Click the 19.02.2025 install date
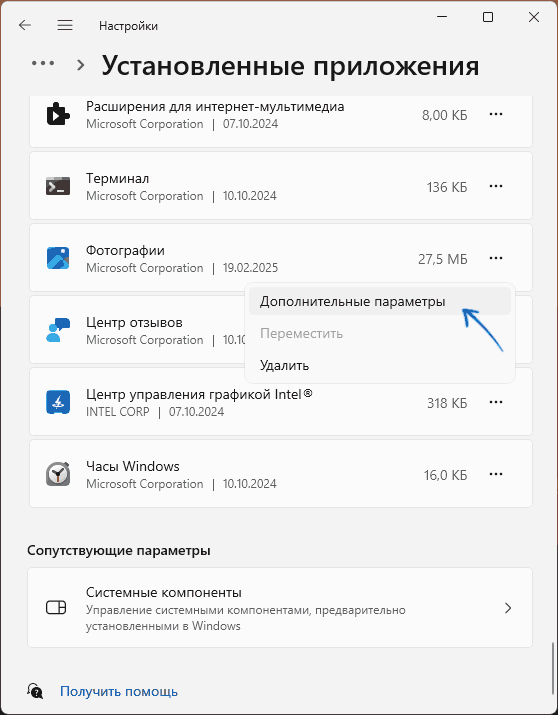The width and height of the screenshot is (558, 715). [250, 268]
